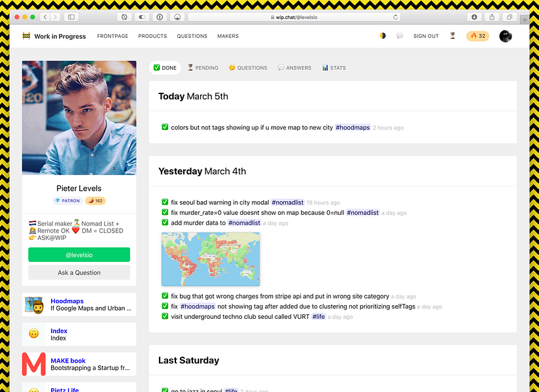Click the fire streak 32 badge
539x392 pixels.
point(478,36)
